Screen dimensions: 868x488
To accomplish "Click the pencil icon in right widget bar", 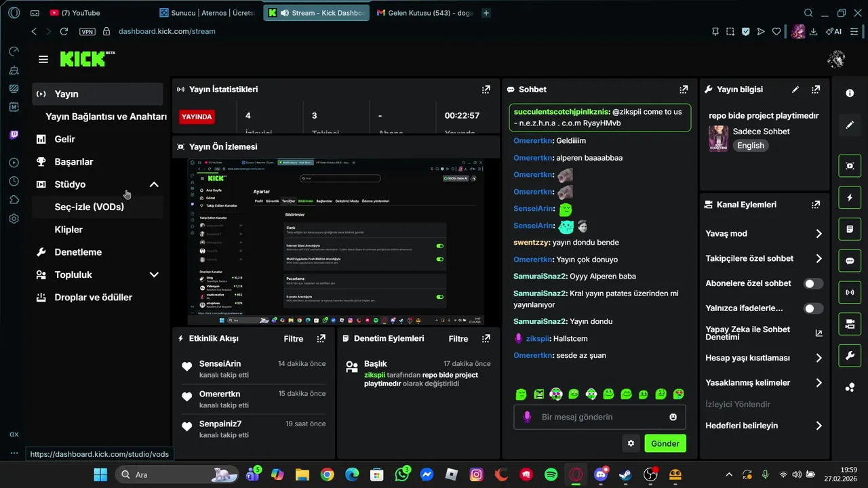I will pos(850,125).
